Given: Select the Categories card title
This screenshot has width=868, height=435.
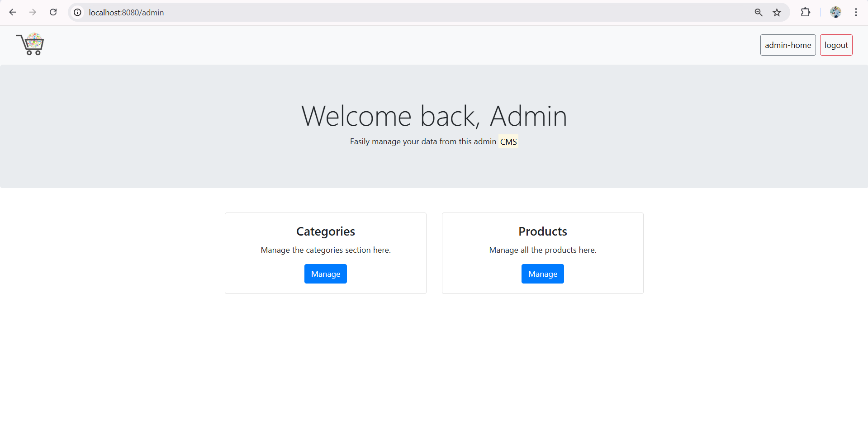Looking at the screenshot, I should [325, 232].
